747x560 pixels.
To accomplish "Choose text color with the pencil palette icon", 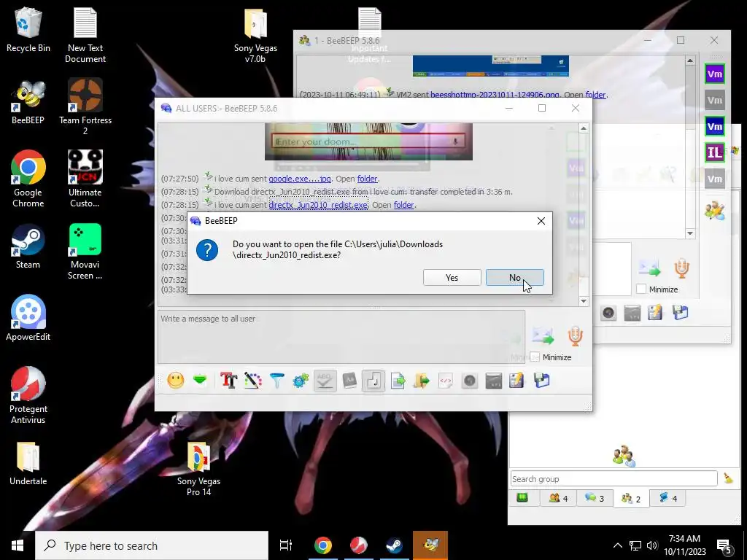I will 253,381.
